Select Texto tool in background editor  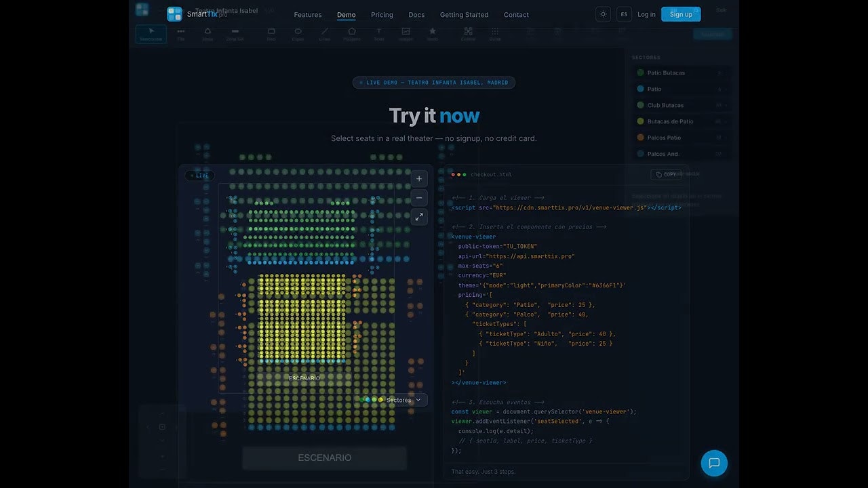click(379, 34)
